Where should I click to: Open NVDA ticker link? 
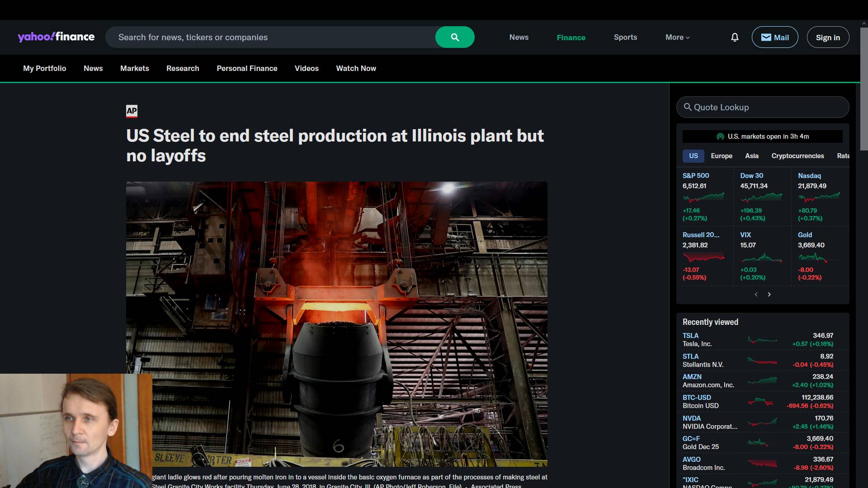pyautogui.click(x=691, y=418)
